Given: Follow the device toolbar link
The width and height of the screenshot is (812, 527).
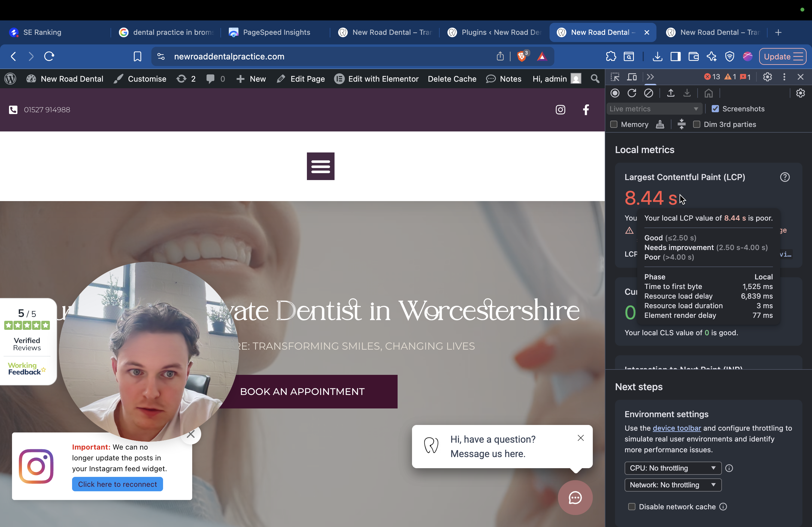Looking at the screenshot, I should point(677,428).
